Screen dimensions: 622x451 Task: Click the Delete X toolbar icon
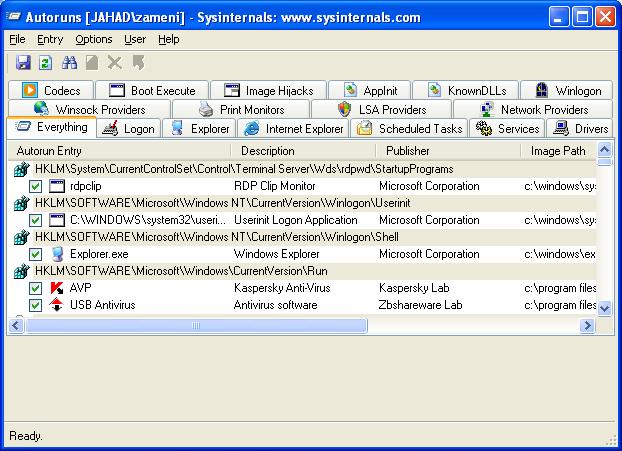click(115, 63)
